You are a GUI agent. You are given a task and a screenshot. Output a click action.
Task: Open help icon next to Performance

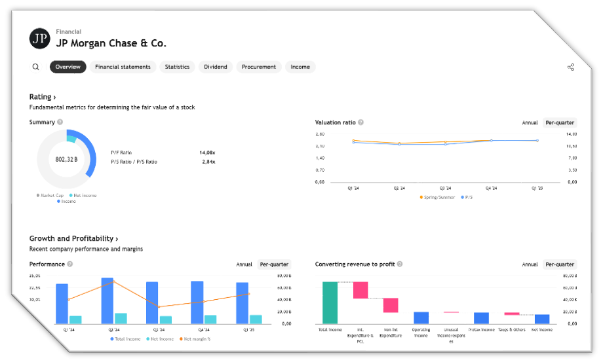[x=70, y=264]
